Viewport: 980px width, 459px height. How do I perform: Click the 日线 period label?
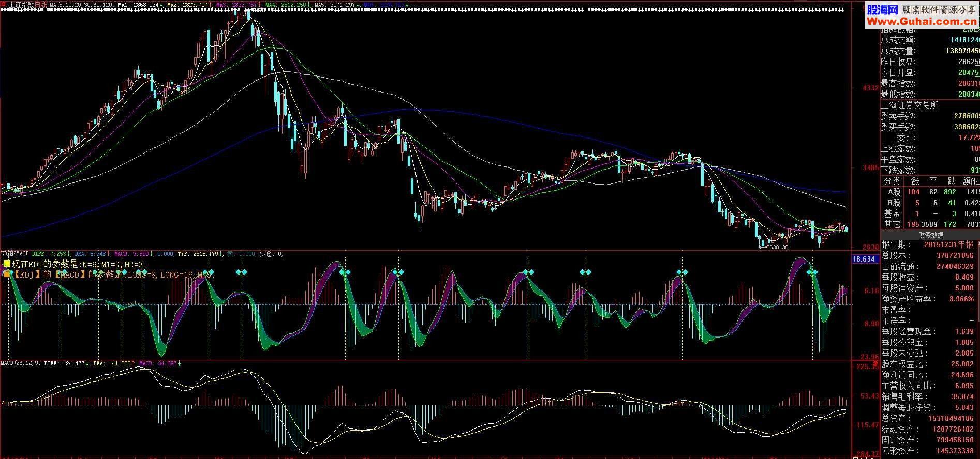(x=40, y=5)
